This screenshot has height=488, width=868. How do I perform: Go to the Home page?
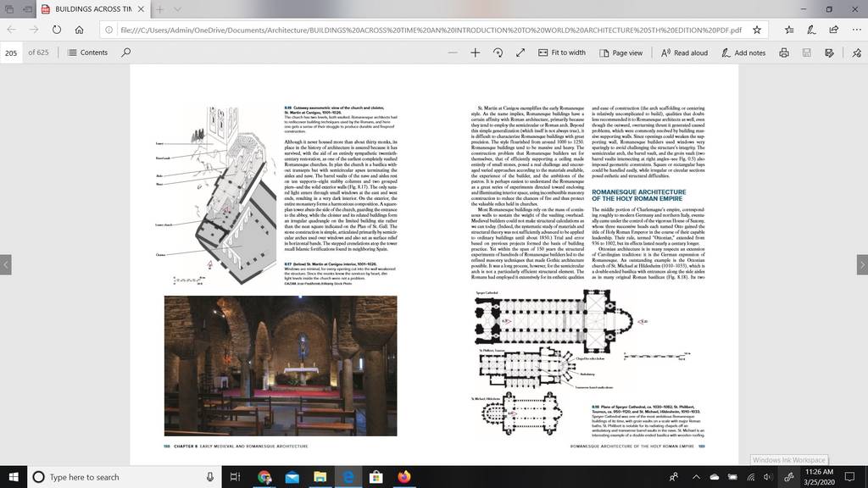click(79, 30)
